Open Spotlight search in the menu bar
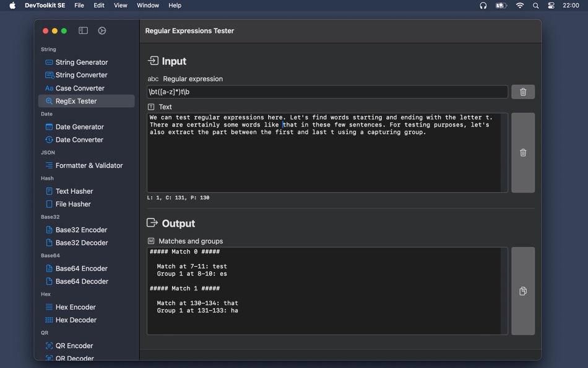 pos(535,5)
